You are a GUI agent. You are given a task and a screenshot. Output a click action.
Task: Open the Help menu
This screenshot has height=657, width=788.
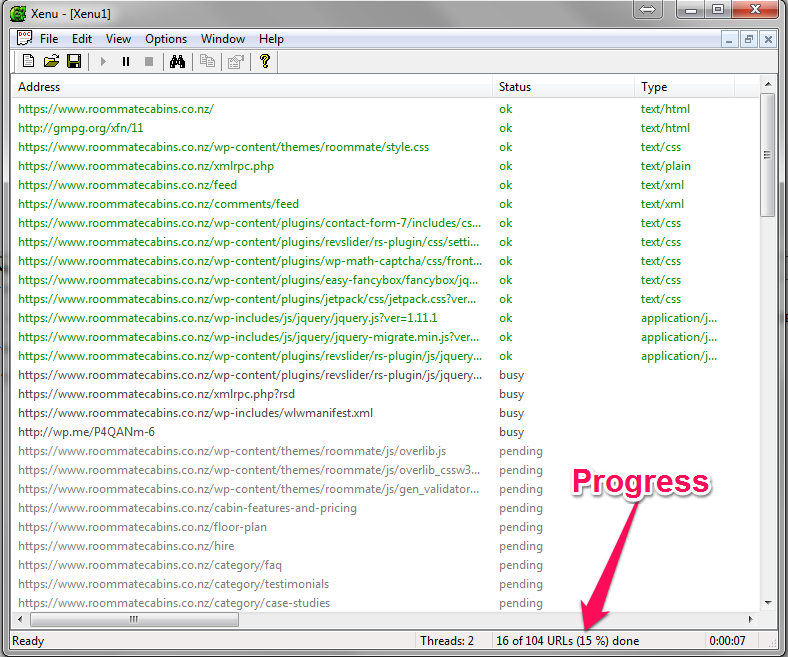click(271, 39)
